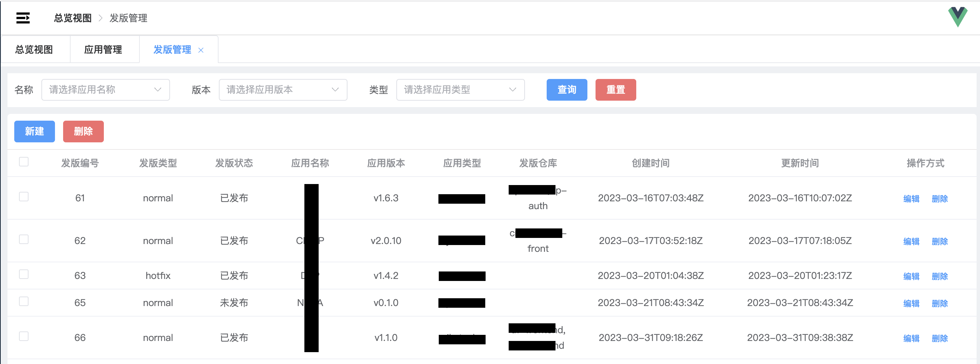
Task: Edit release 63 via 编辑 link
Action: [911, 276]
